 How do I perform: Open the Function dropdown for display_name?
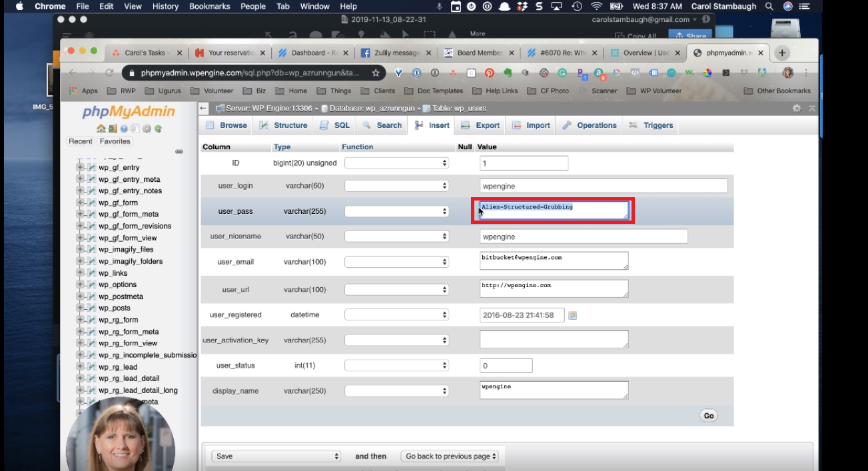click(x=397, y=390)
